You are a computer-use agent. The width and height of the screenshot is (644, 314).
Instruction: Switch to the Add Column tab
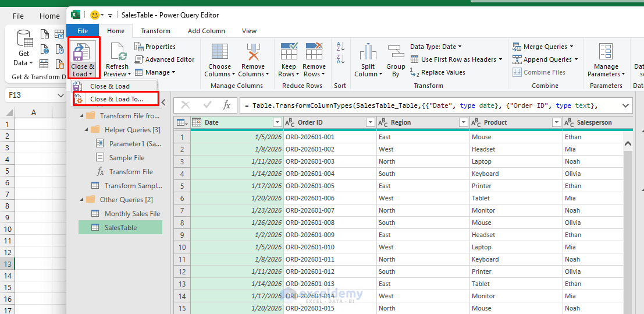point(206,31)
